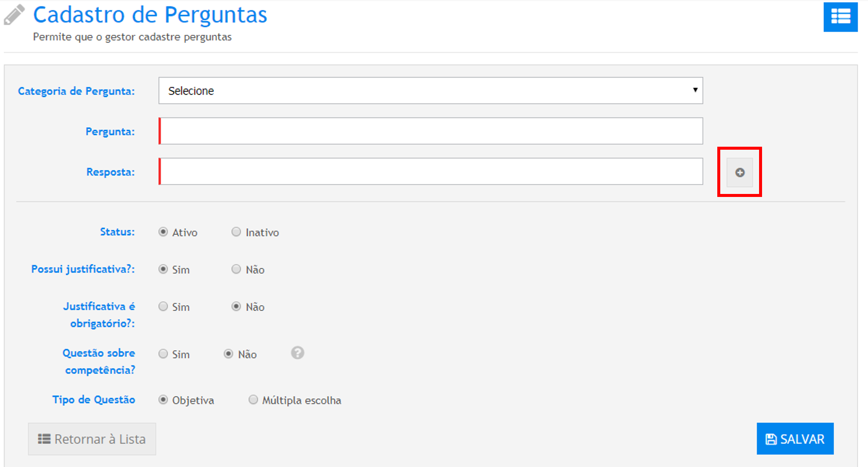The width and height of the screenshot is (868, 467).
Task: Choose Não for Possui justificativa
Action: pos(236,270)
